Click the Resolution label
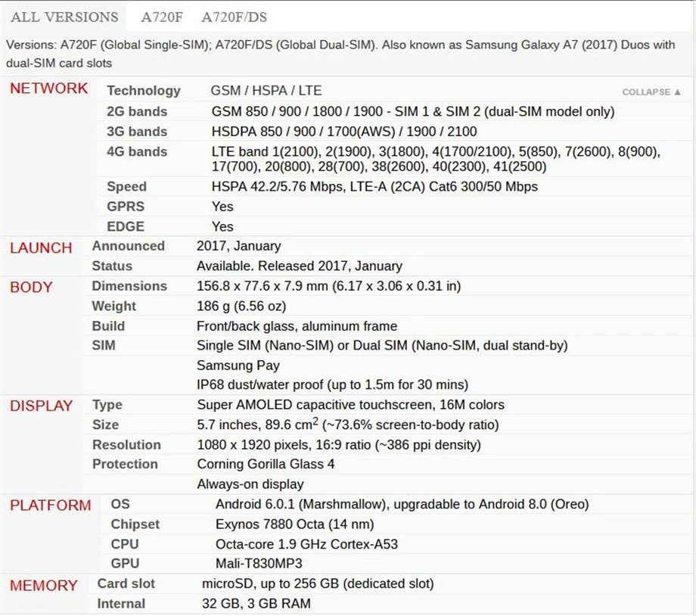Viewport: 696px width, 616px height. tap(127, 444)
